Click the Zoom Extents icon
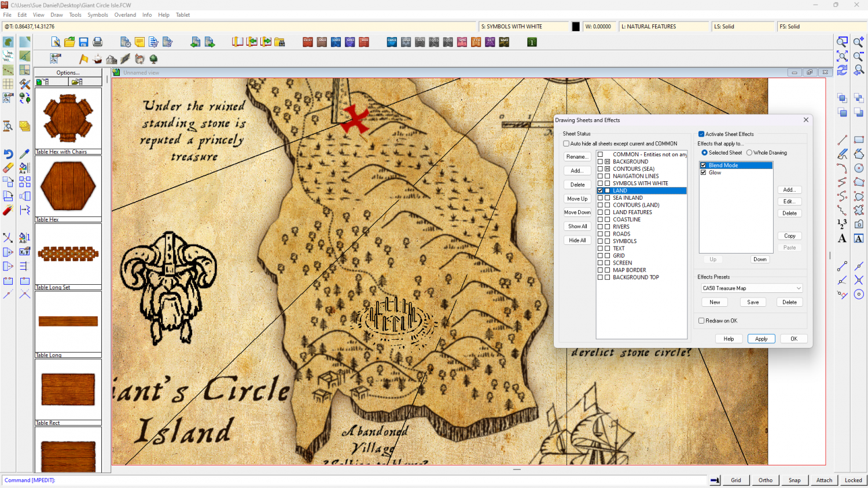The height and width of the screenshot is (488, 868). click(x=842, y=56)
